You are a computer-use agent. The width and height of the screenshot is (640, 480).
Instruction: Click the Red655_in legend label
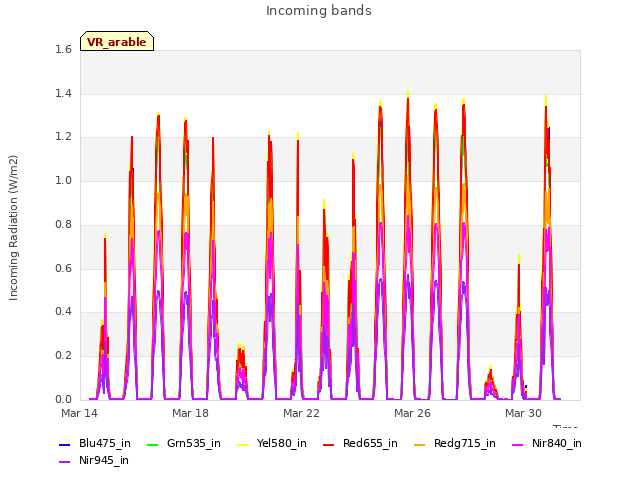point(370,444)
